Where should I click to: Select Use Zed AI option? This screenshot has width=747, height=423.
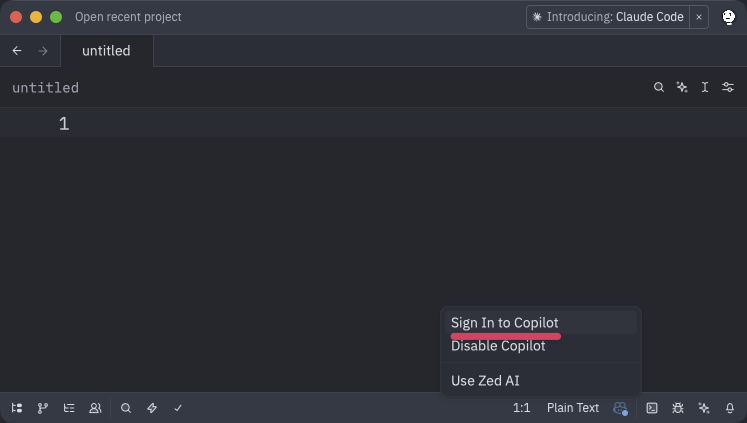pyautogui.click(x=485, y=380)
